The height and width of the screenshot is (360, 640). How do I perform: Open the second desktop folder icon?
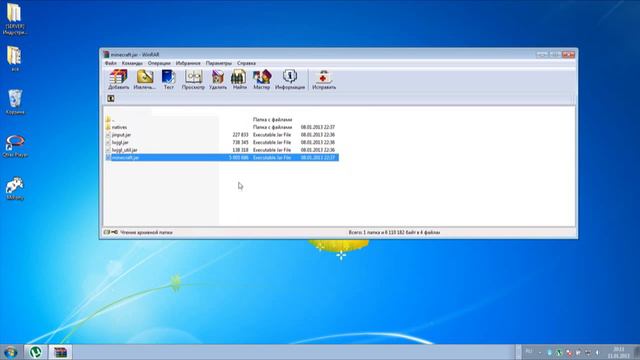(15, 58)
